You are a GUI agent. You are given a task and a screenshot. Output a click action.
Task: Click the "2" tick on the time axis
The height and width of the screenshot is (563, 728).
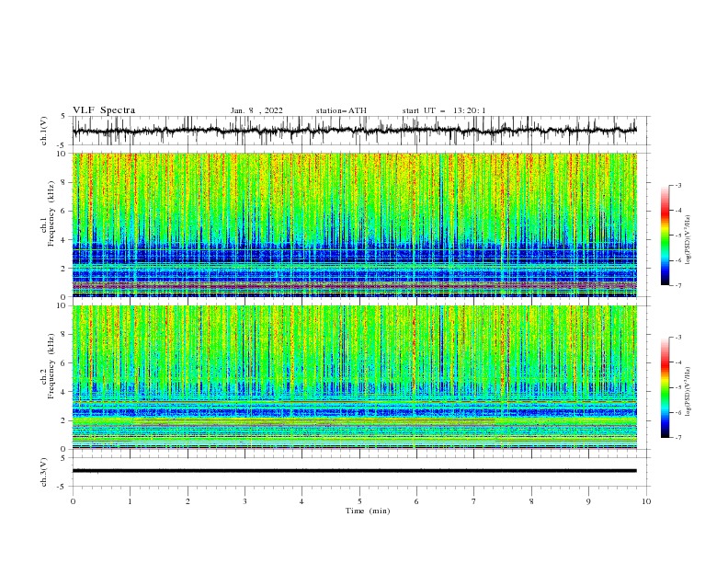click(188, 501)
